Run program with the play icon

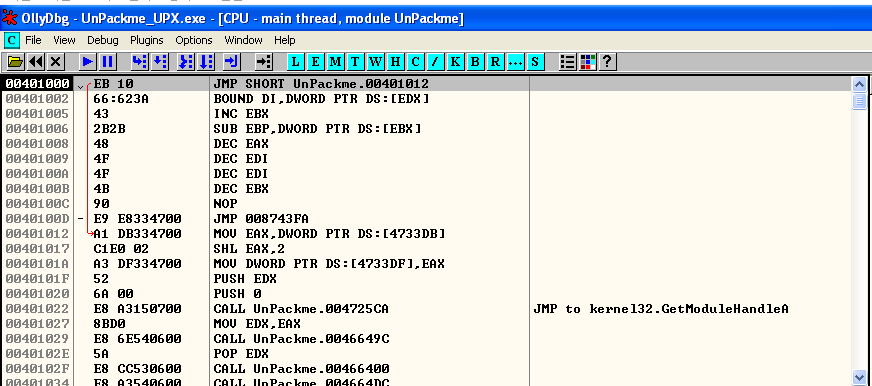point(88,62)
